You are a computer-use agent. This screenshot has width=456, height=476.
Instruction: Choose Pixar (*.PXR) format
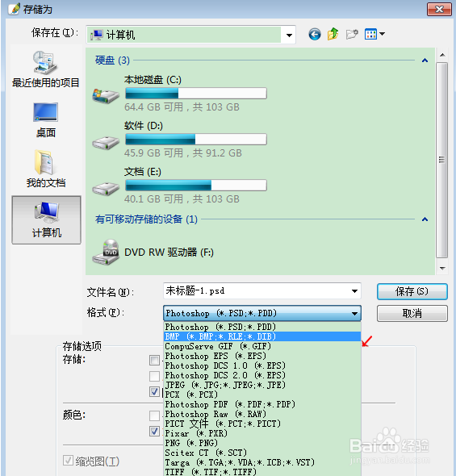pos(262,433)
